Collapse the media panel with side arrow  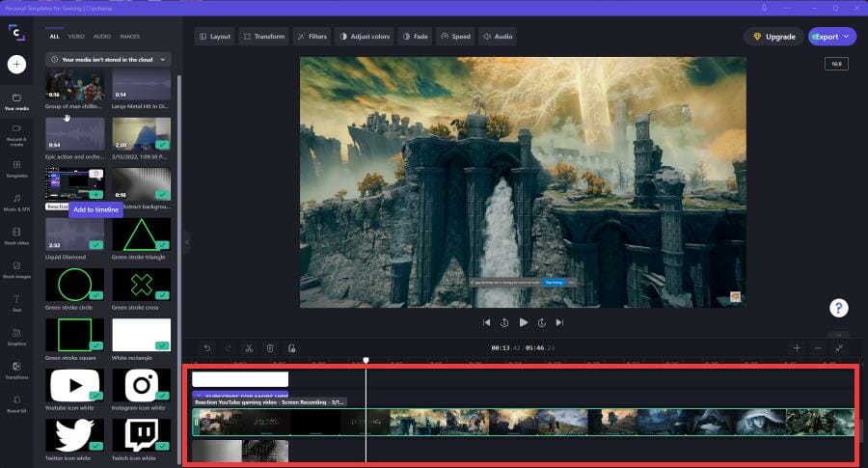tap(186, 242)
